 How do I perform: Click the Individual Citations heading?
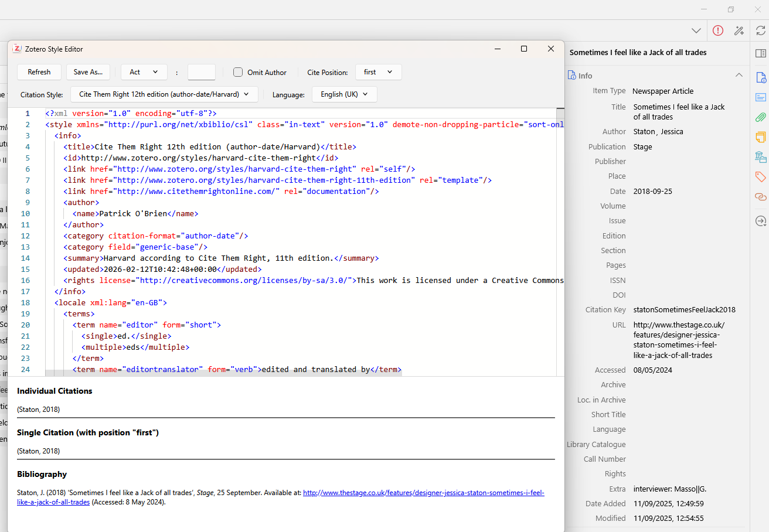click(55, 391)
